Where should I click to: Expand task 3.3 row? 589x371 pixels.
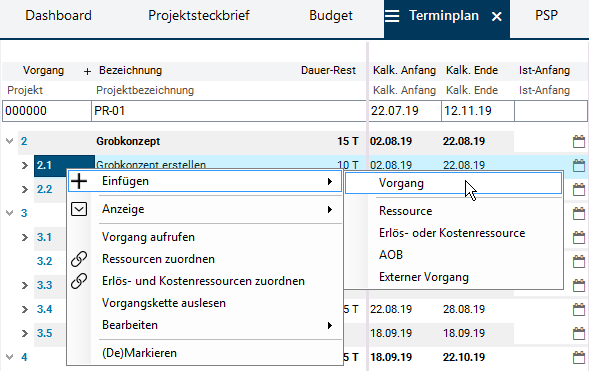25,285
